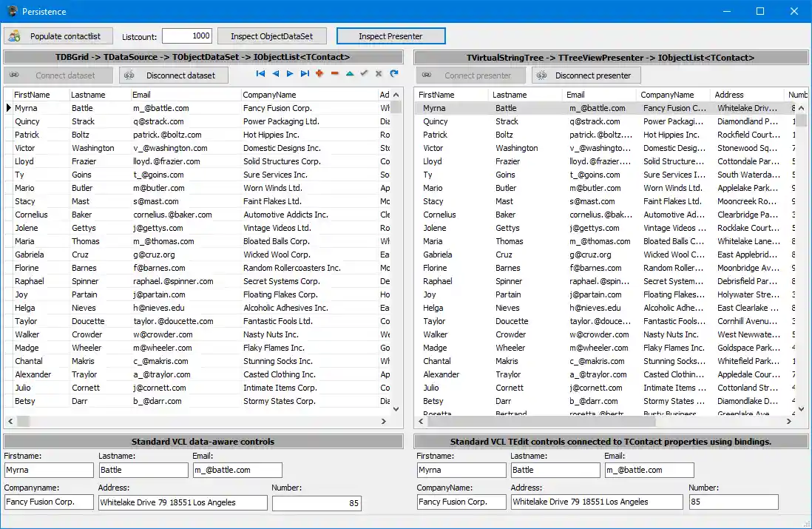Cancel edits with navigator X icon
This screenshot has width=812, height=529.
379,73
